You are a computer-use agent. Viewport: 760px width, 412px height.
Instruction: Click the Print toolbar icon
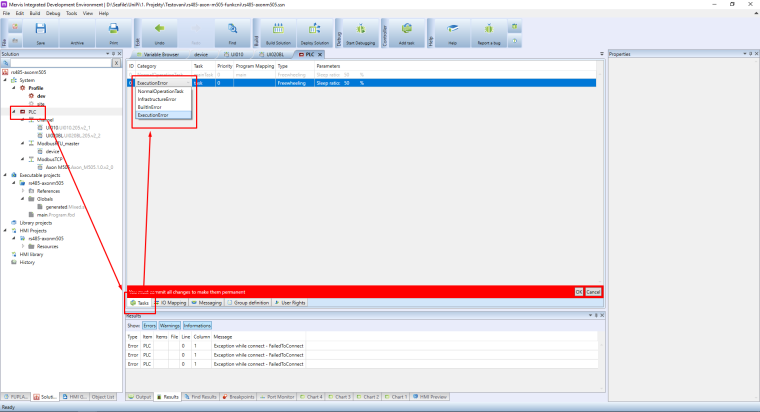point(113,32)
